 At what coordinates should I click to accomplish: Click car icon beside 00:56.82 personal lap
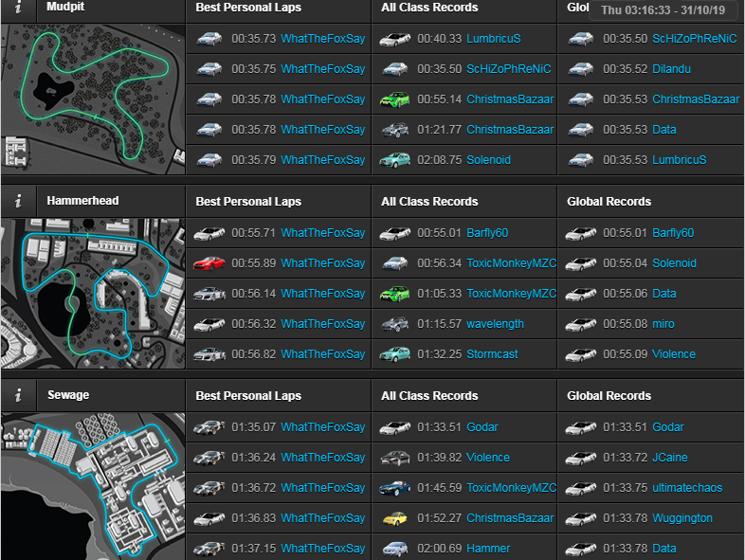pyautogui.click(x=209, y=354)
